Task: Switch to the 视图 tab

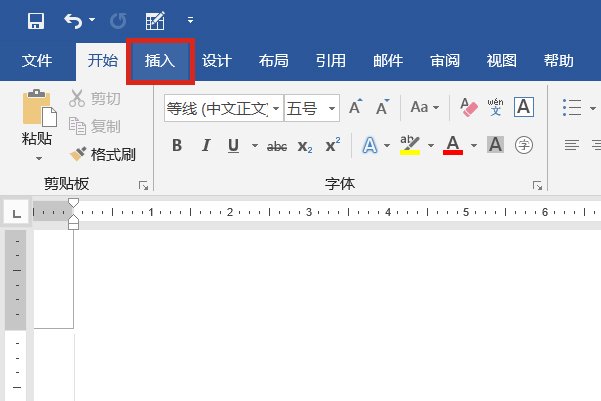Action: coord(502,61)
